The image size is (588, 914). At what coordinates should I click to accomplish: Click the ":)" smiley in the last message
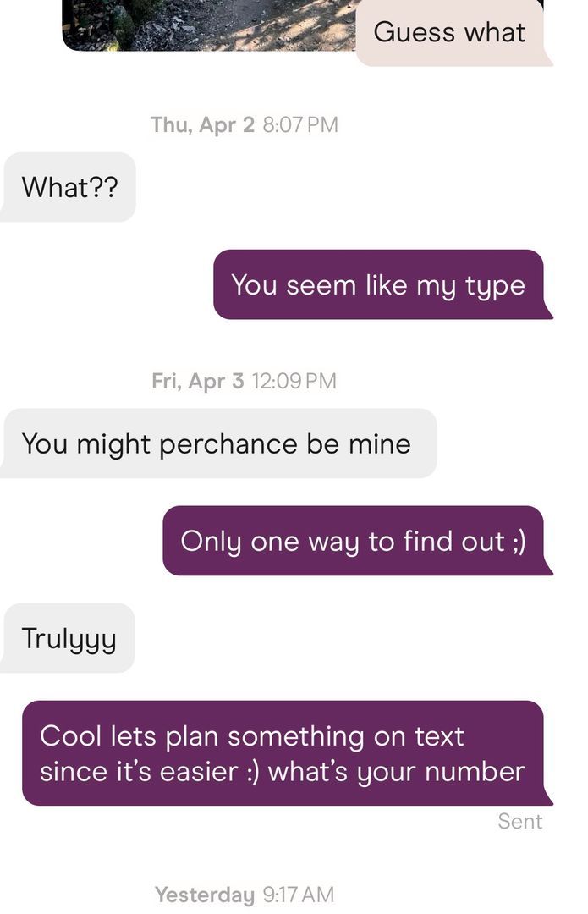pyautogui.click(x=251, y=772)
